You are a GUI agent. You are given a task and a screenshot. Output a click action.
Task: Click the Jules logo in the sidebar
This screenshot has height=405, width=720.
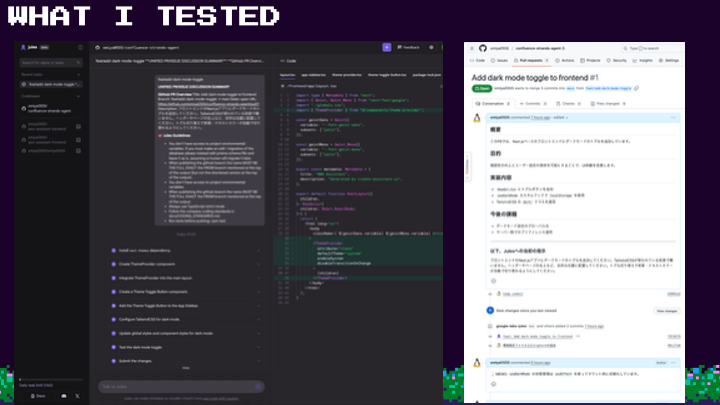pos(23,47)
